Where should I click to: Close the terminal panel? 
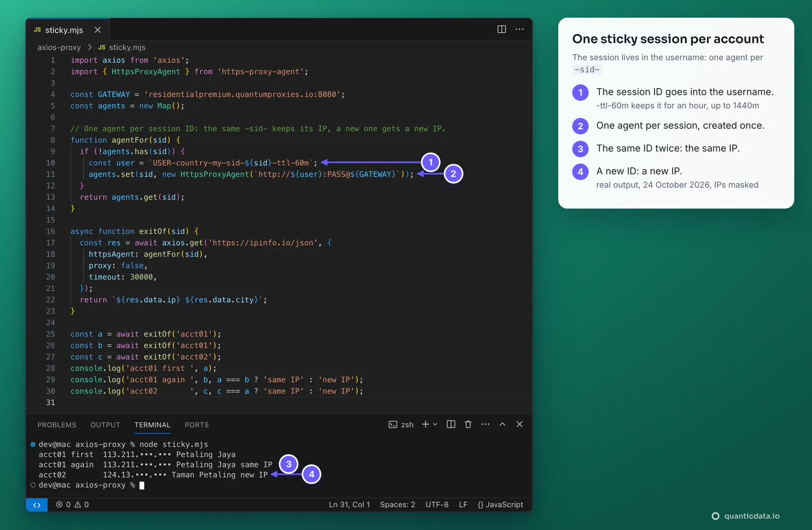tap(519, 425)
